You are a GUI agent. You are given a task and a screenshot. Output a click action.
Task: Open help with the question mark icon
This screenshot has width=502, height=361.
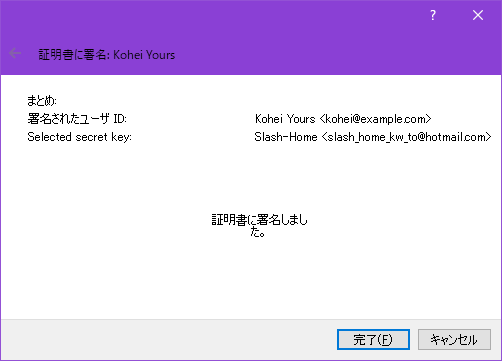(433, 15)
